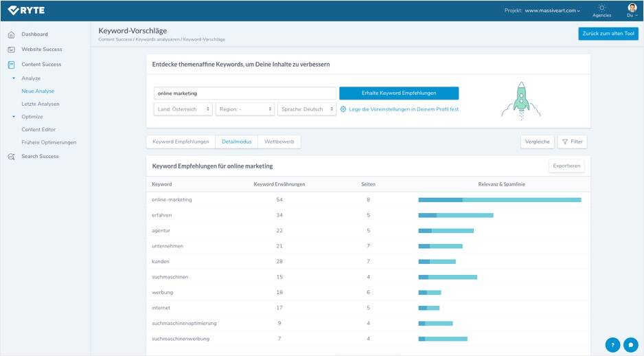Open the Sprache: Deutsch dropdown

(x=307, y=109)
